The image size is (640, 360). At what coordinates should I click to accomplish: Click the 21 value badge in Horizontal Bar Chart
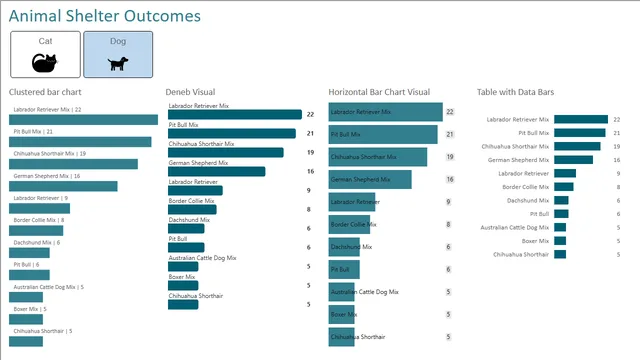pos(449,134)
